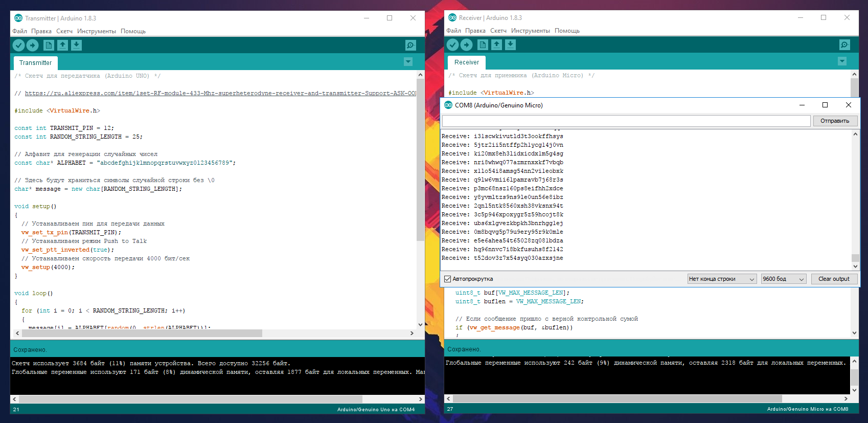Open Помощь menu in Transmitter window
The width and height of the screenshot is (868, 423).
pos(133,31)
